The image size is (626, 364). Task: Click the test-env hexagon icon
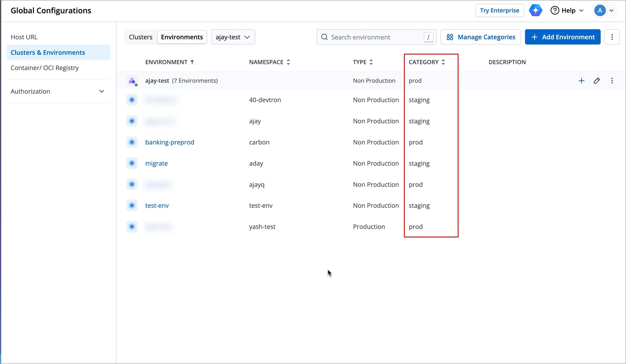point(132,205)
